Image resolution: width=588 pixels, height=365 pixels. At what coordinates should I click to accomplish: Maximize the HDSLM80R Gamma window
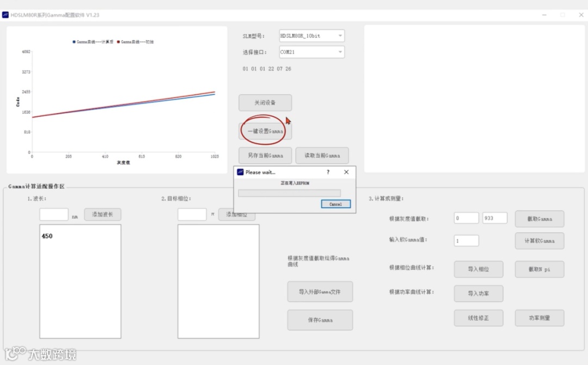click(x=562, y=15)
